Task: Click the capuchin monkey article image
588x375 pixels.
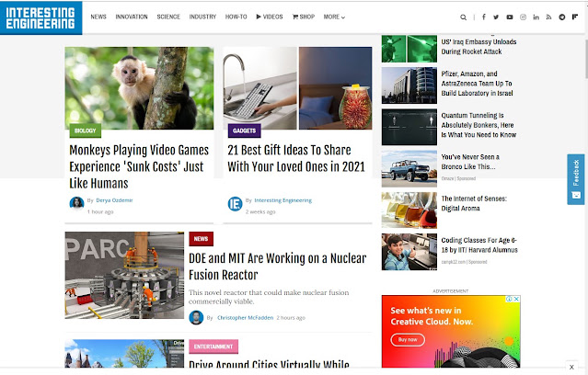Action: point(139,88)
